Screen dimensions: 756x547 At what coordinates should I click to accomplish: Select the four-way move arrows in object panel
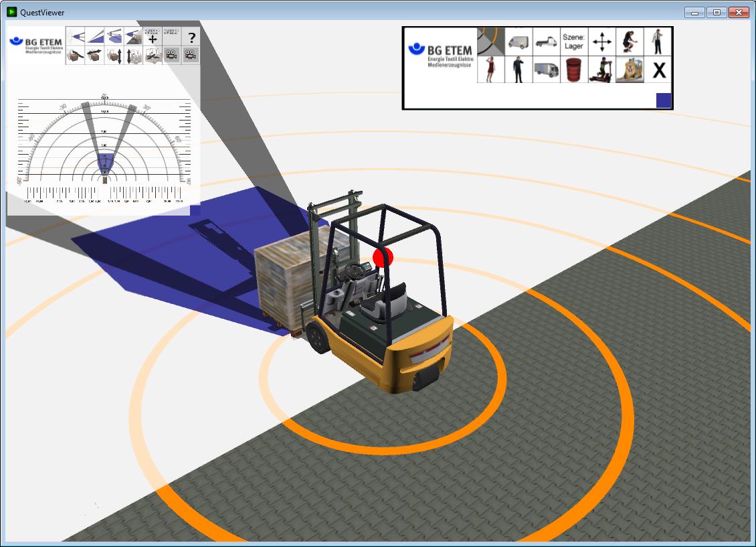[601, 42]
